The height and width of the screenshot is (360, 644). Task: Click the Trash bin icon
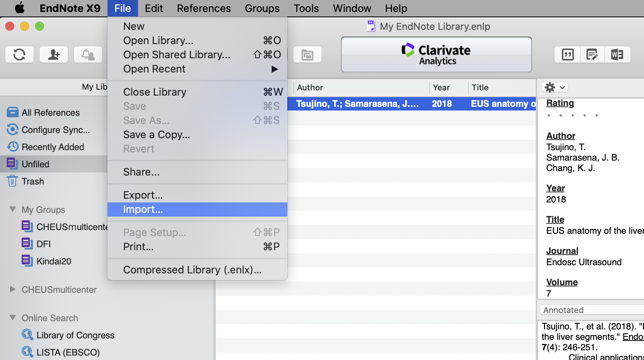point(12,181)
